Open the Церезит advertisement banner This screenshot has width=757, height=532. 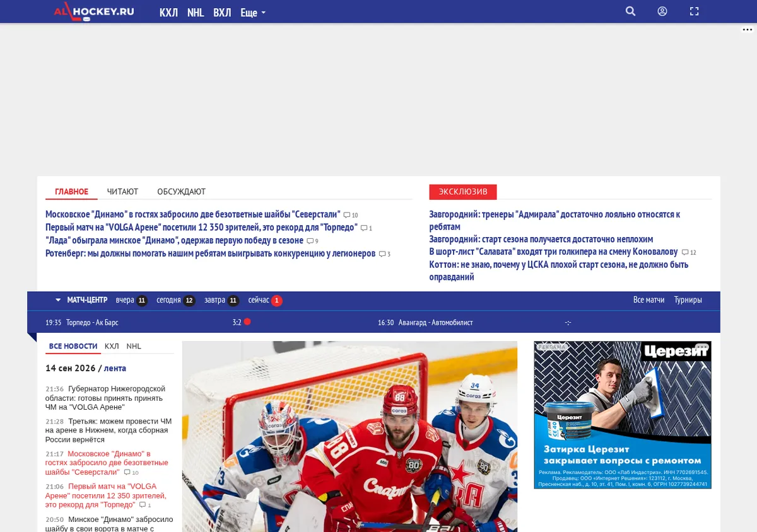point(623,415)
